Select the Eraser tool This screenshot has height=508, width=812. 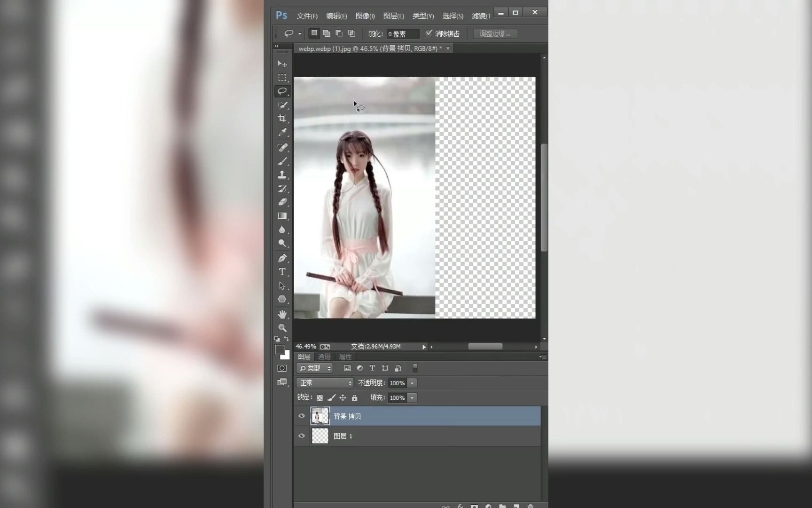pyautogui.click(x=282, y=202)
